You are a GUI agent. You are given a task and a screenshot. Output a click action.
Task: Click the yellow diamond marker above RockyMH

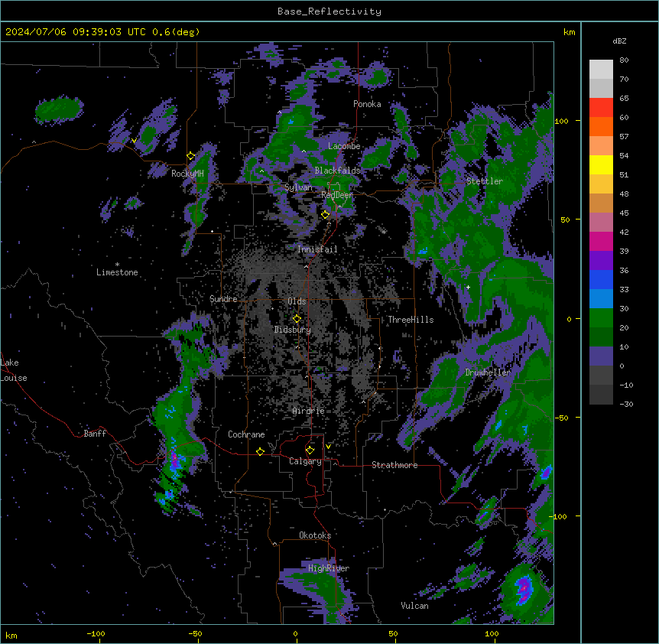[191, 156]
